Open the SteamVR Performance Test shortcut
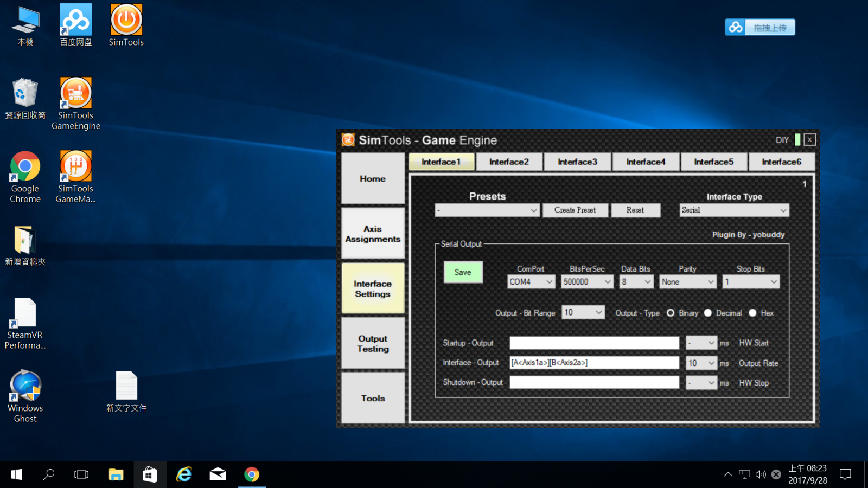 click(x=25, y=324)
